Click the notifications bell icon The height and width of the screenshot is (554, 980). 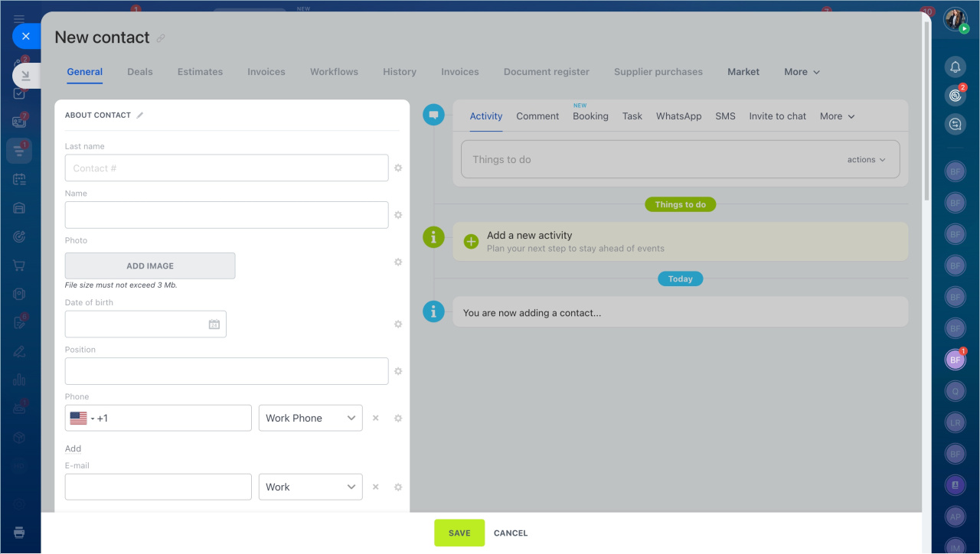pos(955,67)
